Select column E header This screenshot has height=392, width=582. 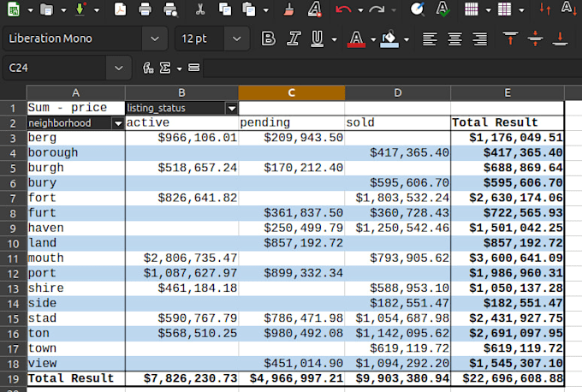pyautogui.click(x=508, y=92)
